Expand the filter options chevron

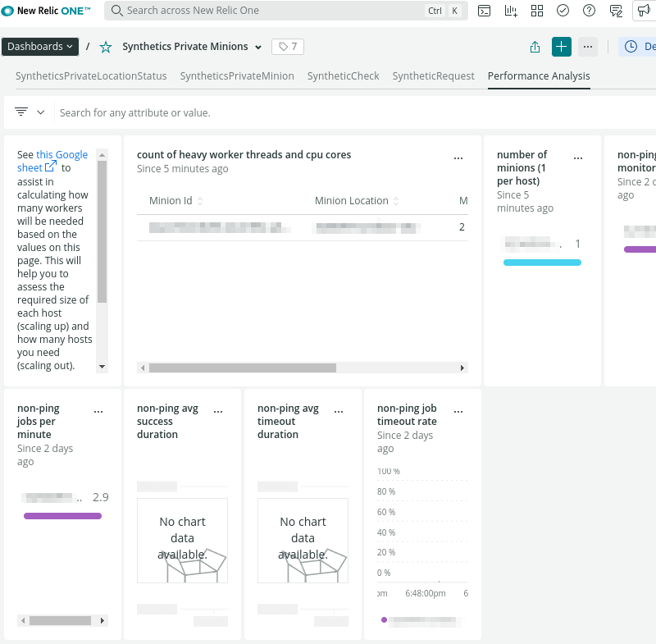[x=40, y=112]
